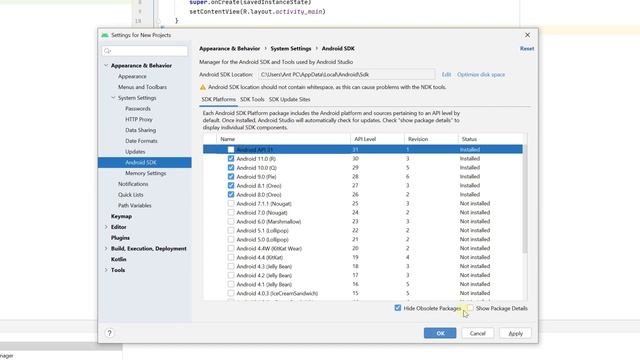
Task: Open Notifications settings
Action: tap(133, 184)
